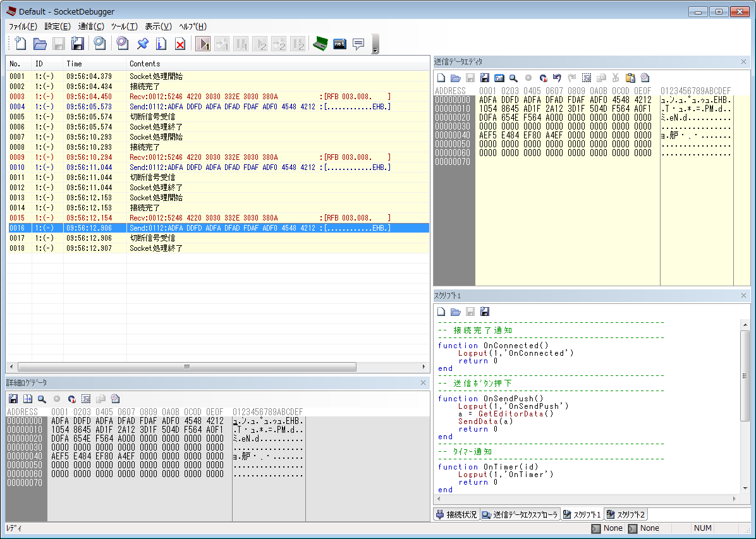This screenshot has height=539, width=756.
Task: Click the 'Contents' column header in the log list
Action: tap(277, 64)
